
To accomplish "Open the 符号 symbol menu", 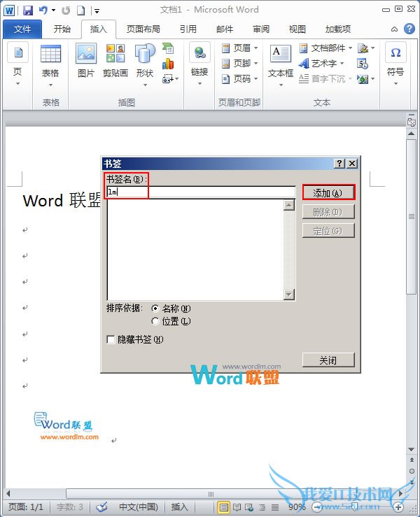I will [x=395, y=64].
